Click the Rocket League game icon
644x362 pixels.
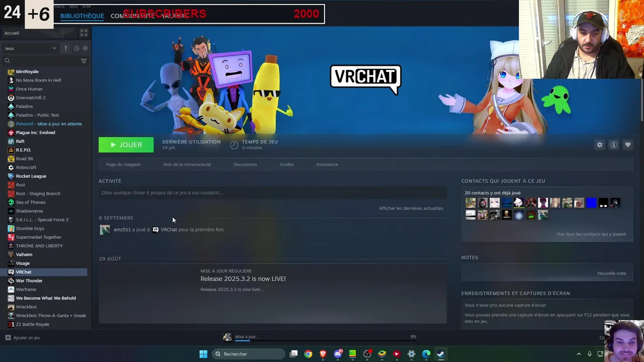(11, 176)
